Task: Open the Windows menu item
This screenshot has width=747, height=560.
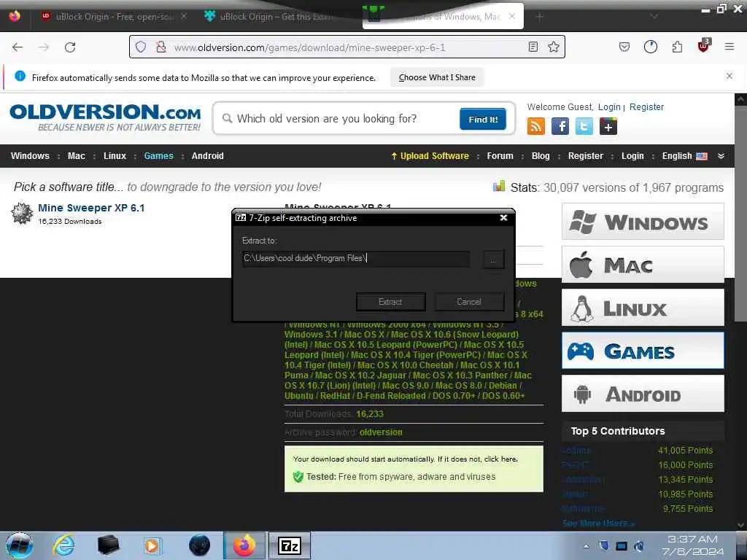Action: click(30, 156)
